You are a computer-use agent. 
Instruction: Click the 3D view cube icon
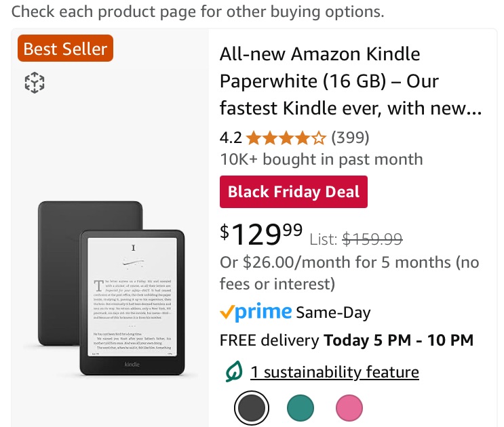[x=34, y=83]
